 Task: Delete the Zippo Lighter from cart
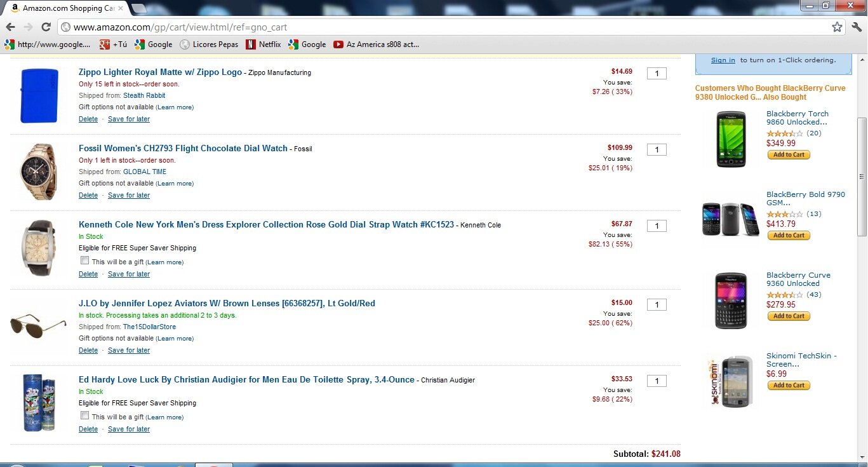(x=88, y=119)
